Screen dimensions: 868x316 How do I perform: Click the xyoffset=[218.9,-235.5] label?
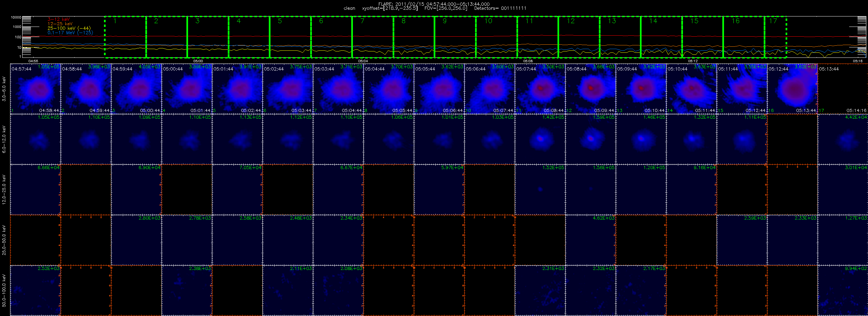(x=390, y=8)
